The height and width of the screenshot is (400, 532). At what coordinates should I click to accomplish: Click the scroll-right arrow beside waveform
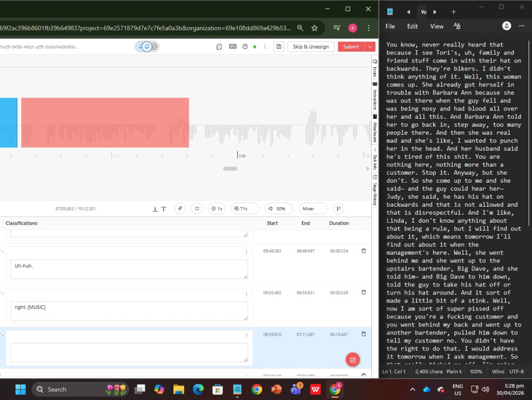coord(367,168)
